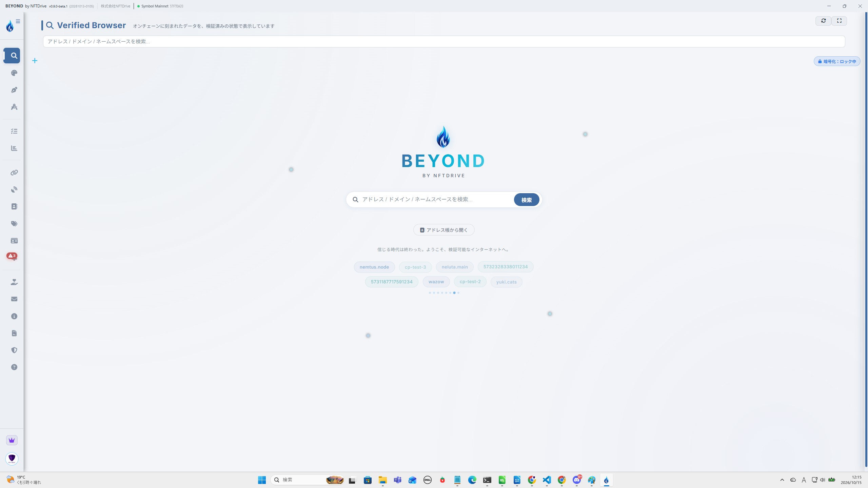Open the palette icon in sidebar
The height and width of the screenshot is (488, 868).
(14, 73)
